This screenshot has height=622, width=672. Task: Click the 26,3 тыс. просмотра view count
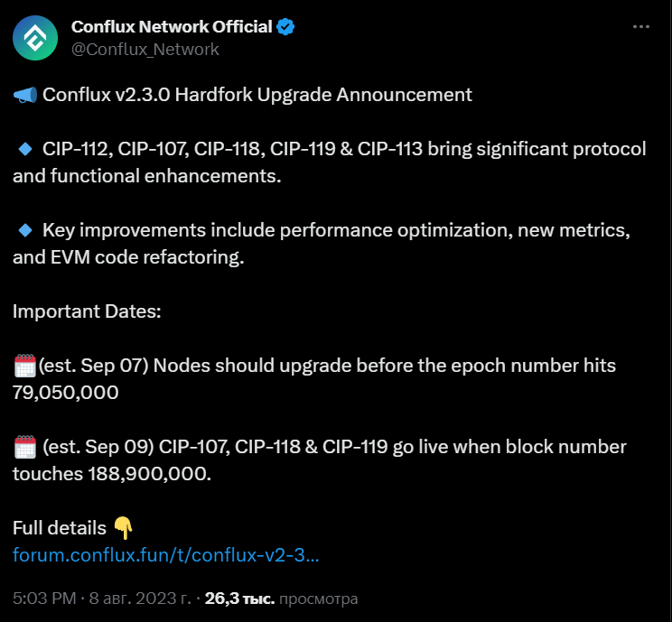click(x=281, y=598)
